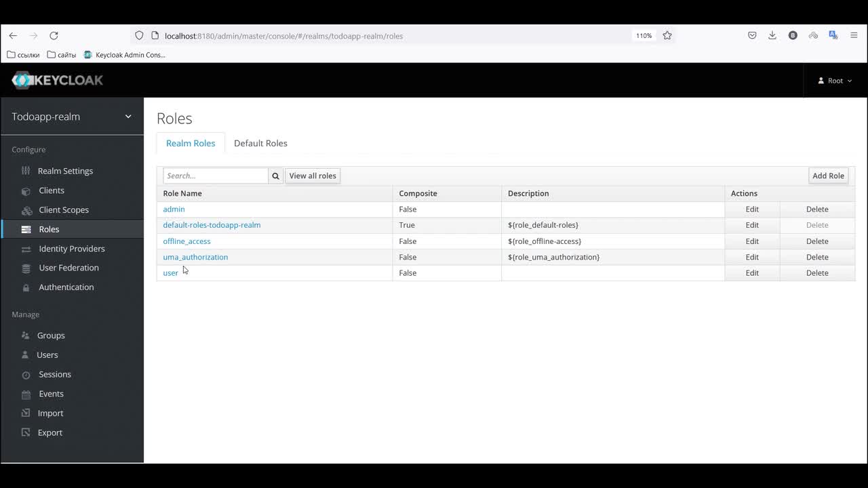Click the browser address bar URL

tap(283, 36)
